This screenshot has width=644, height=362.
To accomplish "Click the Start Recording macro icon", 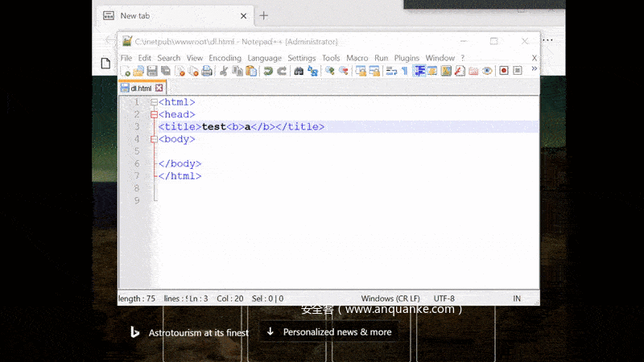I will [504, 72].
